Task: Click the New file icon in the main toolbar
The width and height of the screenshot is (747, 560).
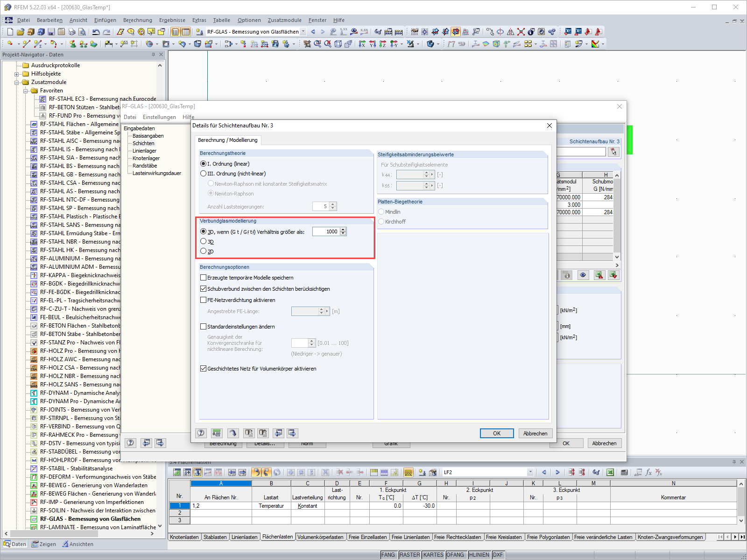Action: click(10, 32)
